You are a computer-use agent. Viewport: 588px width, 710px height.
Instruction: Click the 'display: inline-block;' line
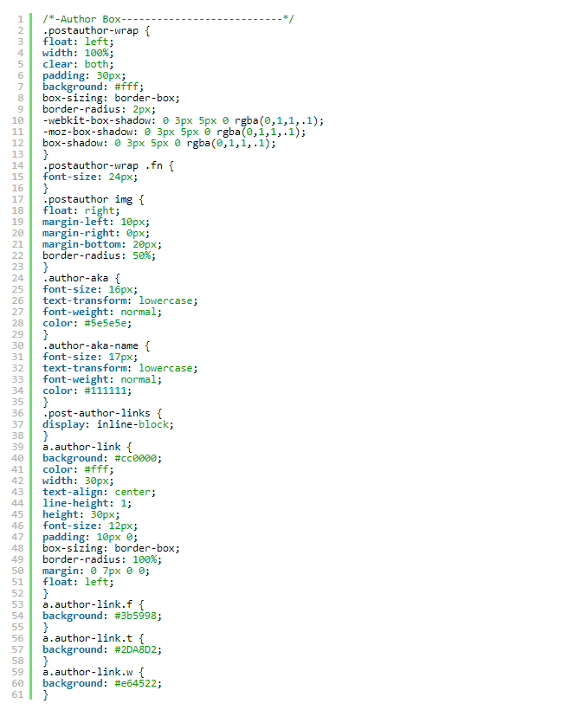point(108,424)
